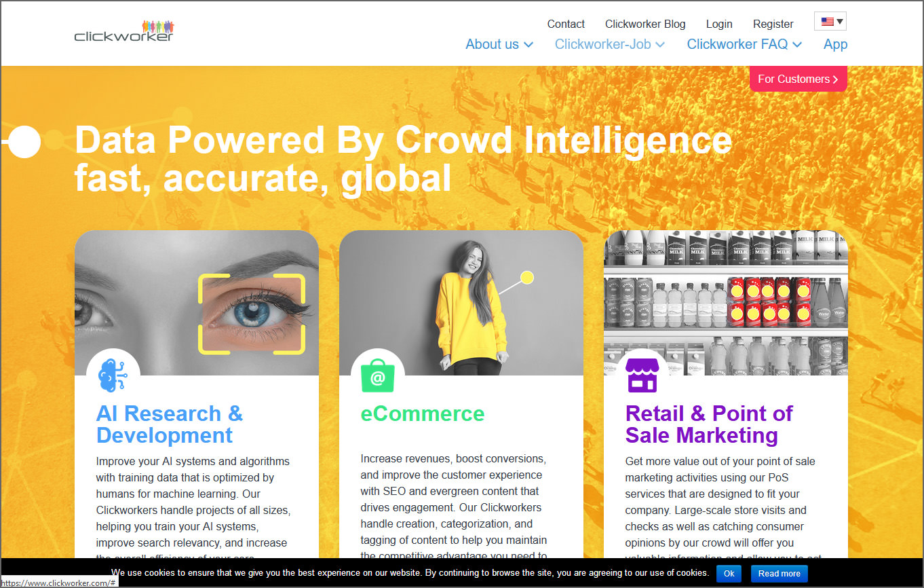Go to Clickworker Blog

click(x=645, y=24)
